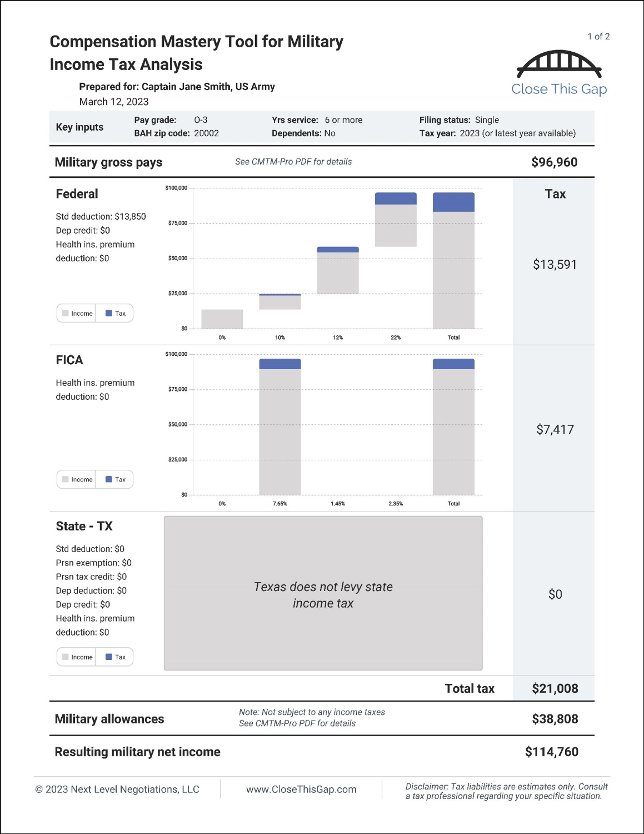Click the grey Income legend square under State - TX
Image resolution: width=644 pixels, height=834 pixels.
66,657
